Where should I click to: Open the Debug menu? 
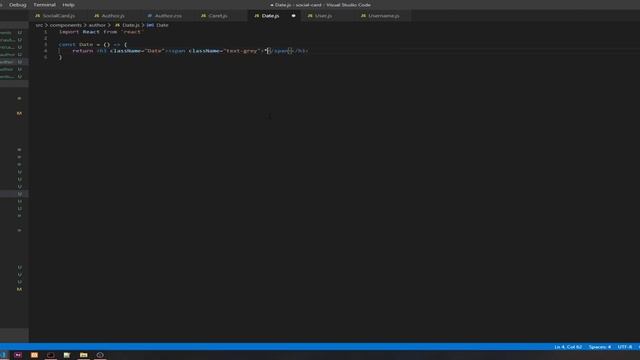coord(18,5)
